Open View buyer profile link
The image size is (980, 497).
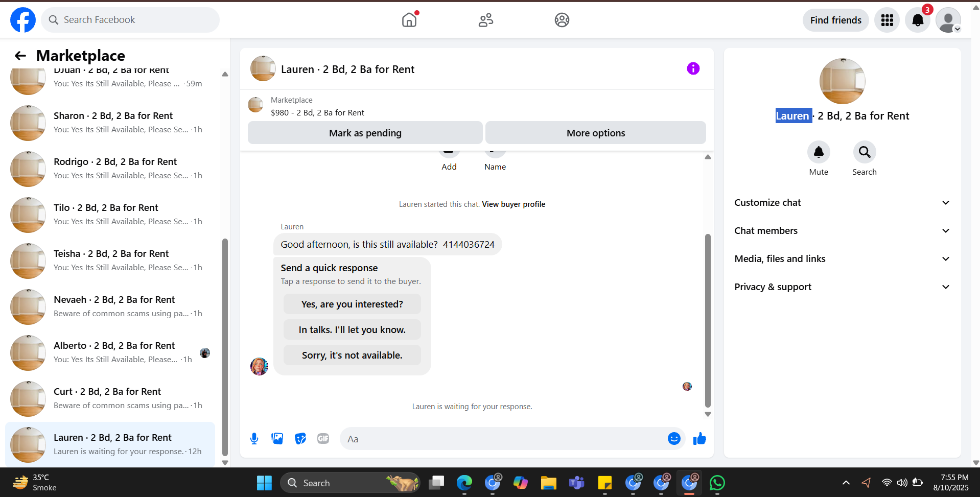click(514, 204)
